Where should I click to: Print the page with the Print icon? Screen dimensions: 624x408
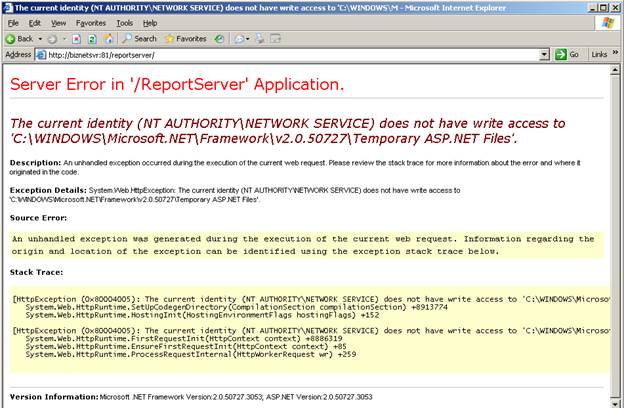click(x=259, y=39)
